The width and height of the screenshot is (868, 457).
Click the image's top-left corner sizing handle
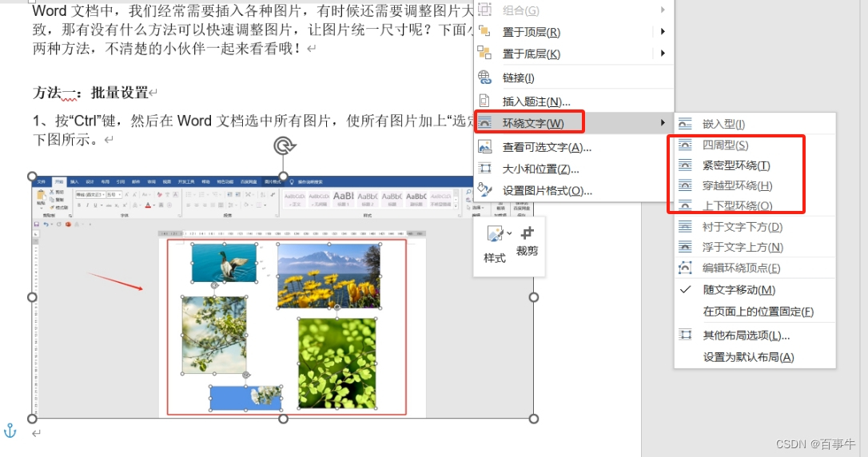click(32, 177)
